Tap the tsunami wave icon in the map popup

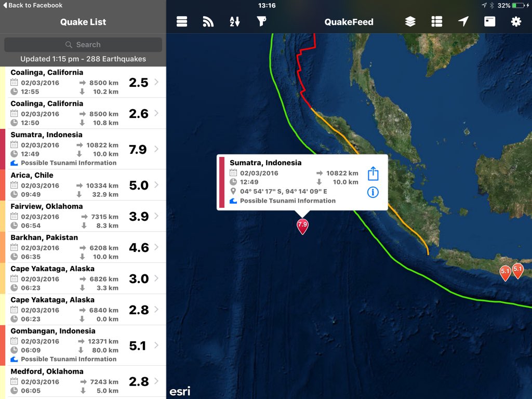[x=233, y=201]
